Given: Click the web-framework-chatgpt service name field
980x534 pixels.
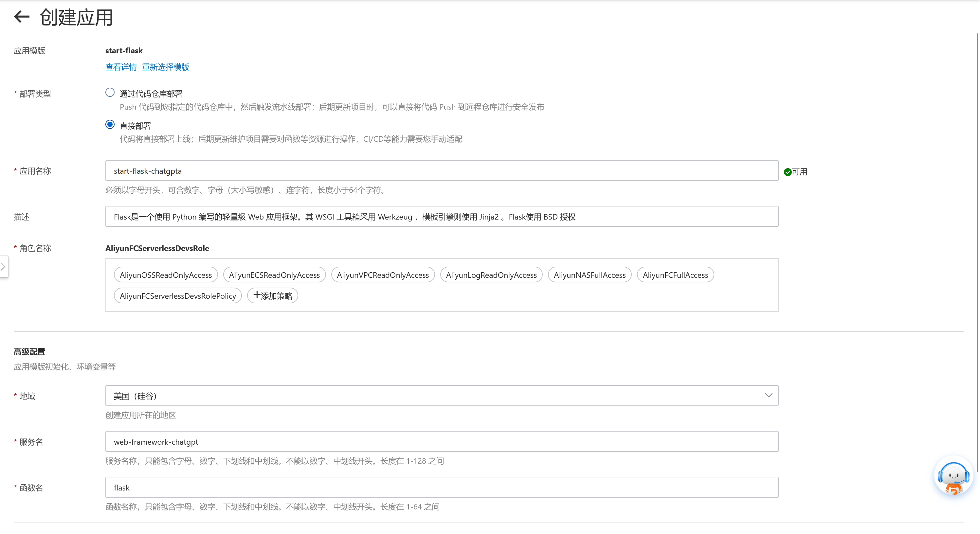Looking at the screenshot, I should [441, 442].
